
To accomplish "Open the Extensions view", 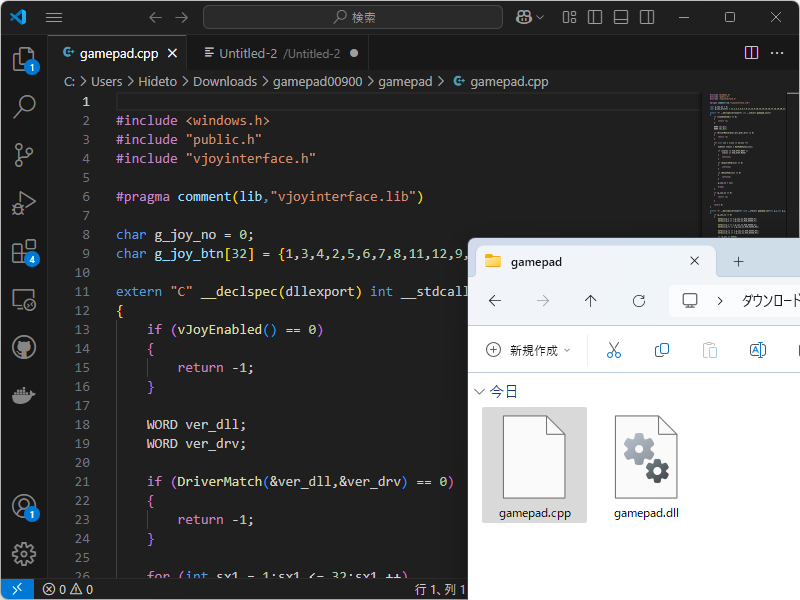I will click(x=24, y=251).
